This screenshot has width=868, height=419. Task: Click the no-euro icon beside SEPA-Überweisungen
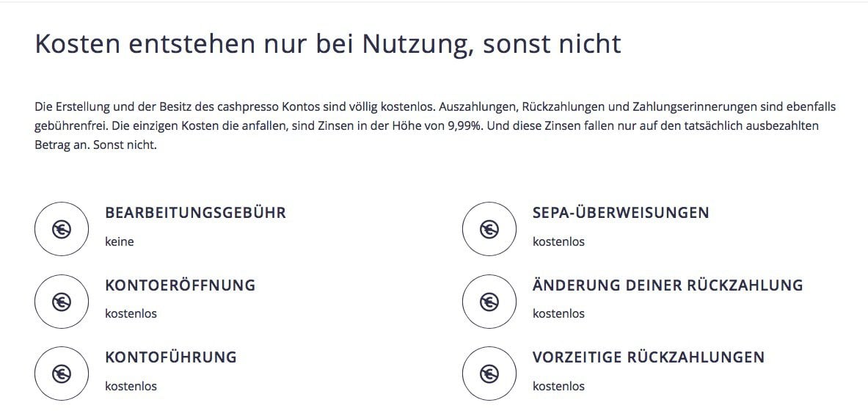click(489, 229)
